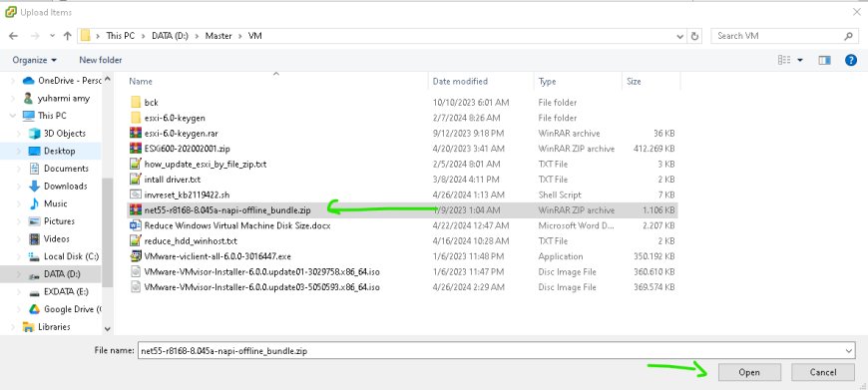Select the update03-5050593 ISO file icon

point(136,287)
